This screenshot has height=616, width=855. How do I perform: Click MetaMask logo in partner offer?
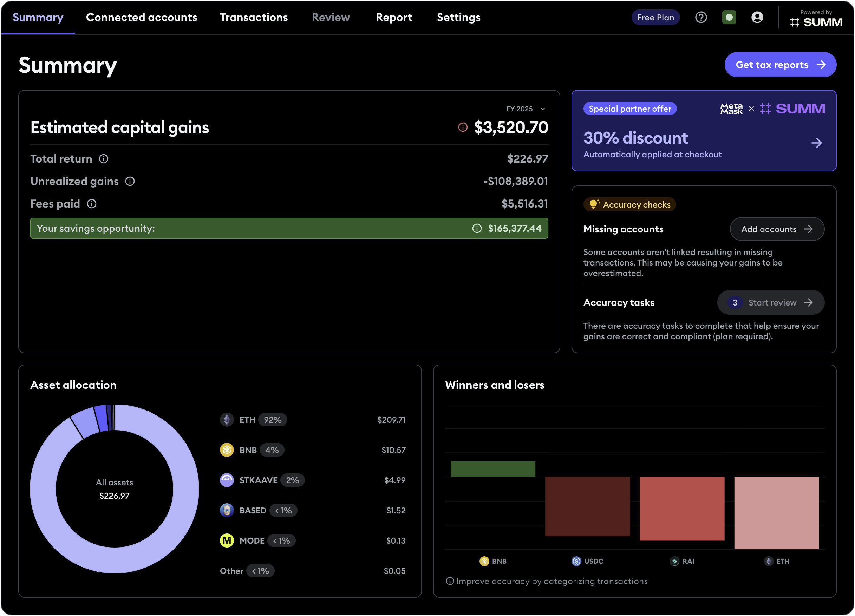(x=731, y=109)
